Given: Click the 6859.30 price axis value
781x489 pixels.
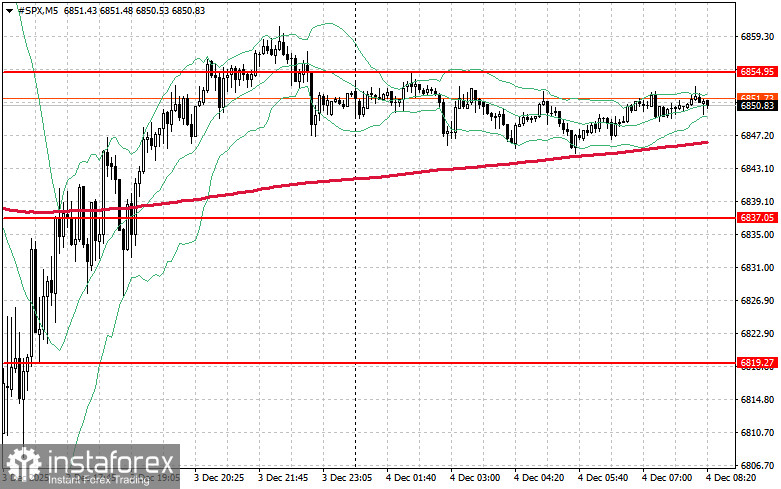Looking at the screenshot, I should 757,37.
